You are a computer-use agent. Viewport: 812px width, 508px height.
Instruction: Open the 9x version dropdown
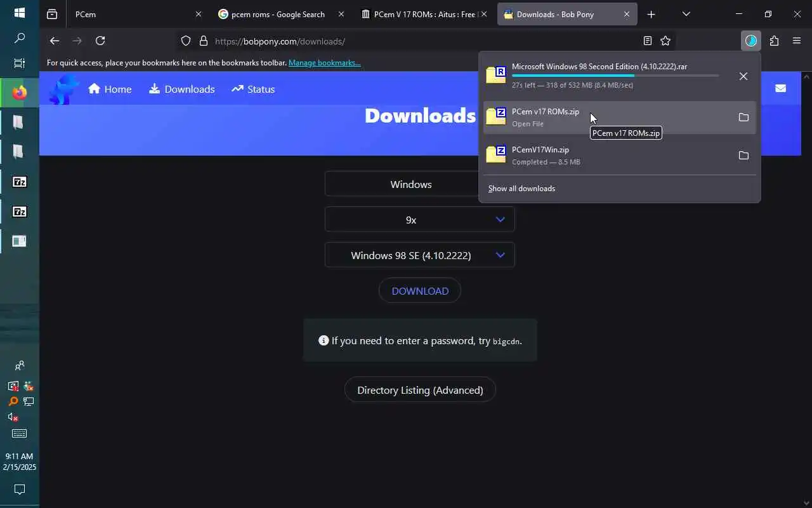(x=419, y=220)
